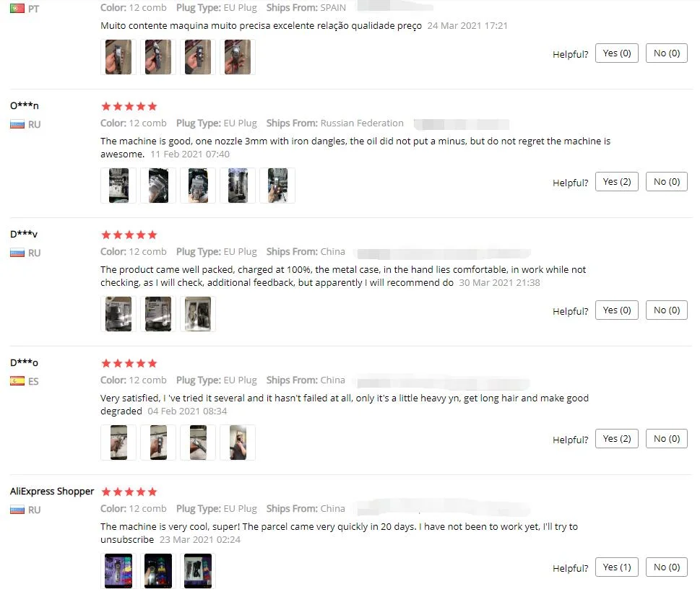Click the Portugal flag icon next to PT

pyautogui.click(x=17, y=9)
